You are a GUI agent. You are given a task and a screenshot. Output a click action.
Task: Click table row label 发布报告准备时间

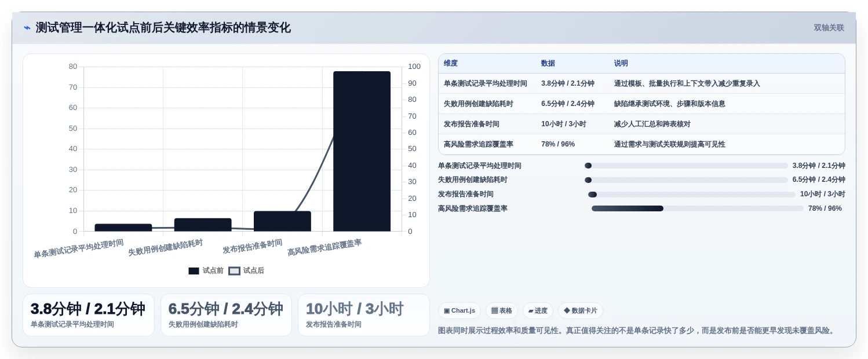pyautogui.click(x=472, y=124)
